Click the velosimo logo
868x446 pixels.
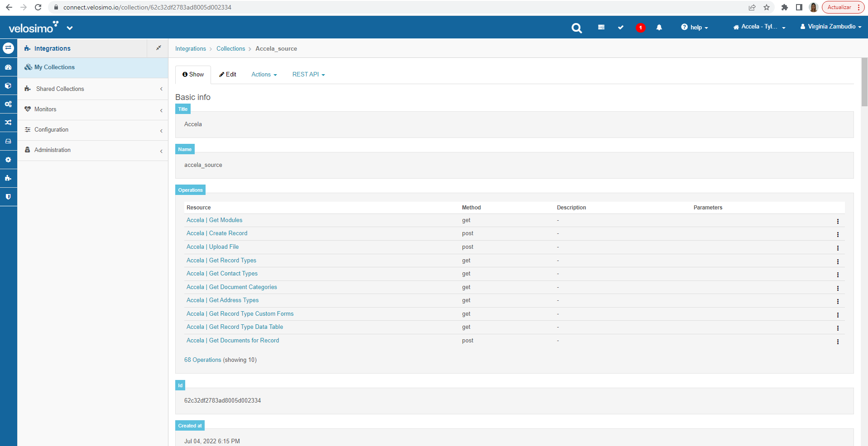click(34, 27)
